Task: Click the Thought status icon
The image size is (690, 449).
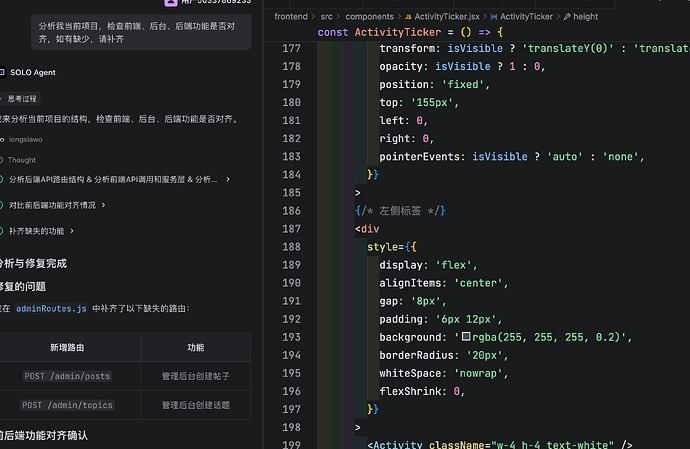Action: coord(1,160)
